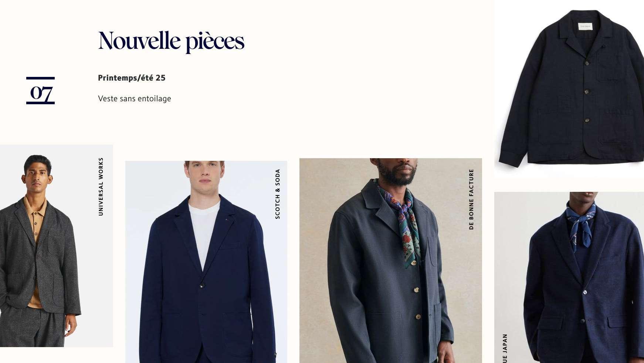Click the 07 section number badge
Image resolution: width=644 pixels, height=363 pixels.
click(x=41, y=91)
